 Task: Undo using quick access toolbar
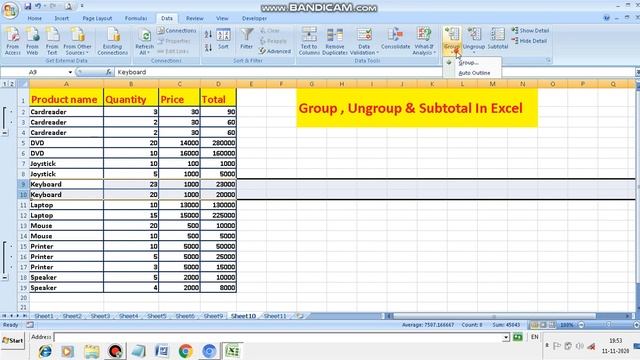[x=38, y=6]
